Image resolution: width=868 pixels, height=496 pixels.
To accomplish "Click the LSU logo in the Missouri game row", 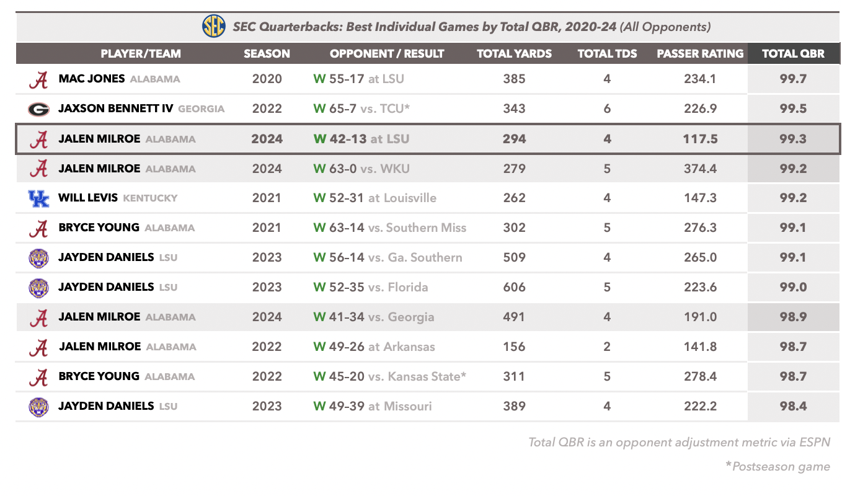I will tap(38, 407).
